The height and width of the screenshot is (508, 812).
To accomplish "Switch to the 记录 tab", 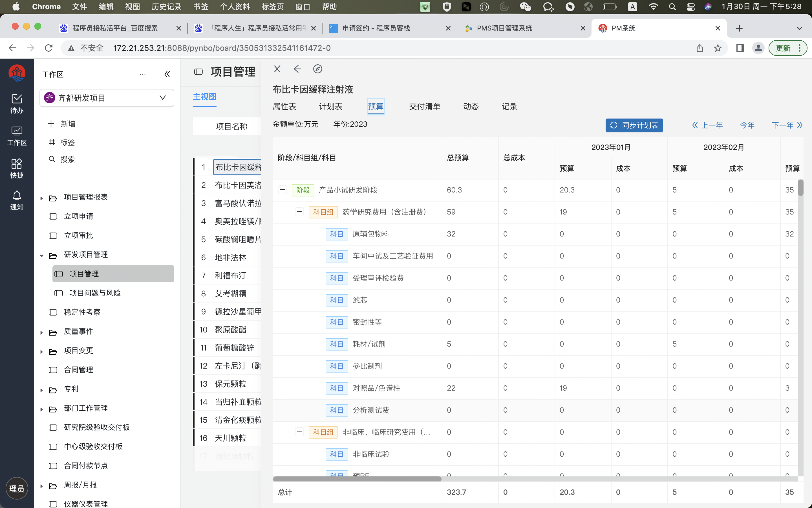I will (509, 106).
